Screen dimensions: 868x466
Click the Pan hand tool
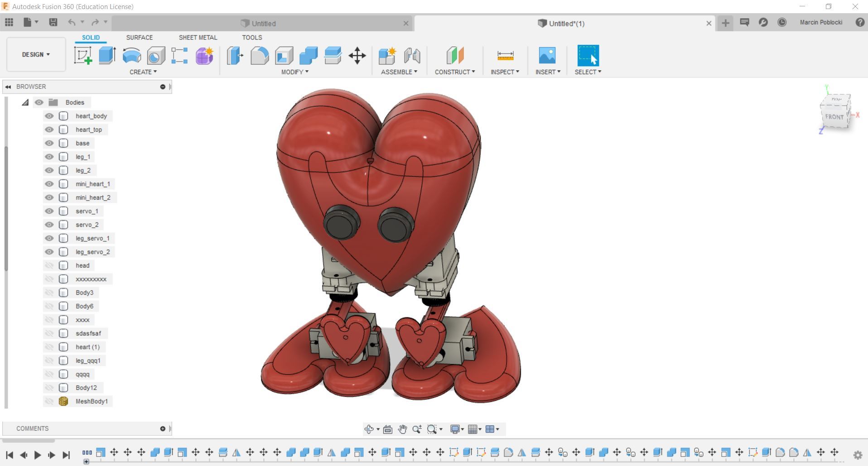402,429
